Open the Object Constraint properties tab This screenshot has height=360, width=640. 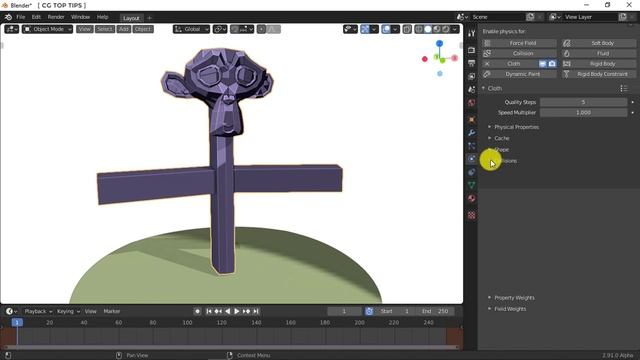471,172
